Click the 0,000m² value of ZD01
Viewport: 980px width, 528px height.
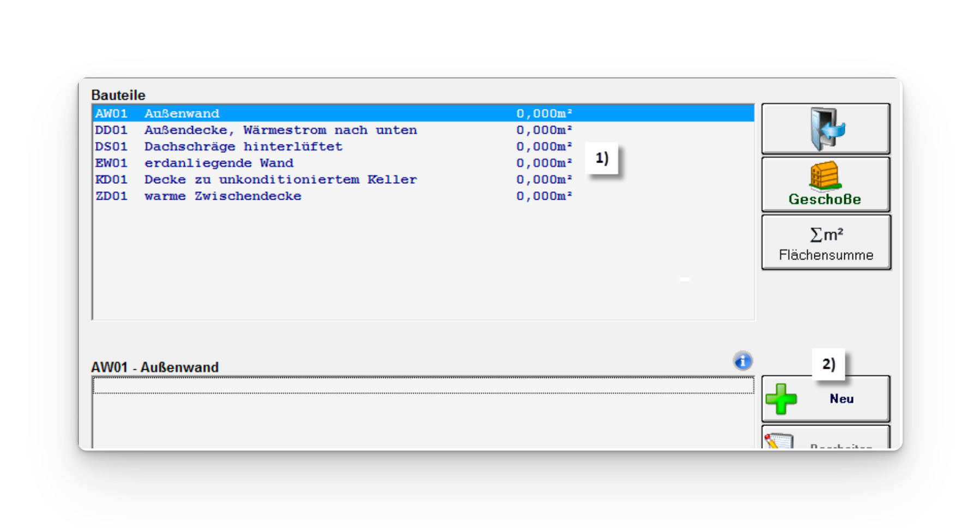tap(544, 196)
